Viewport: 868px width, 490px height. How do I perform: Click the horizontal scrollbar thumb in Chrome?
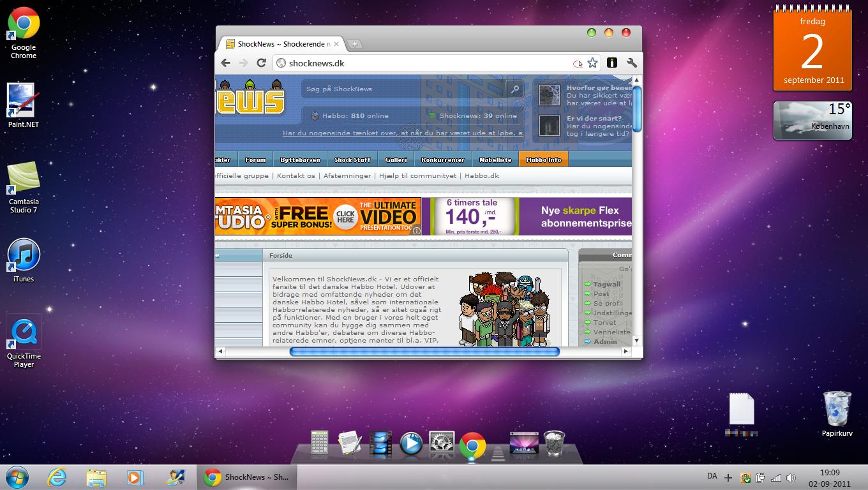[424, 351]
